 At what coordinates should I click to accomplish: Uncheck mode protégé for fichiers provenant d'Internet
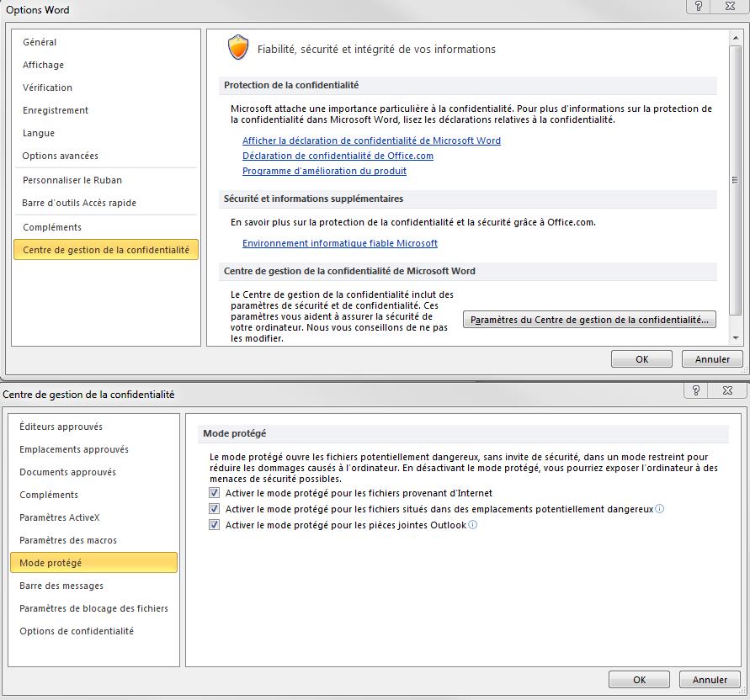coord(215,493)
